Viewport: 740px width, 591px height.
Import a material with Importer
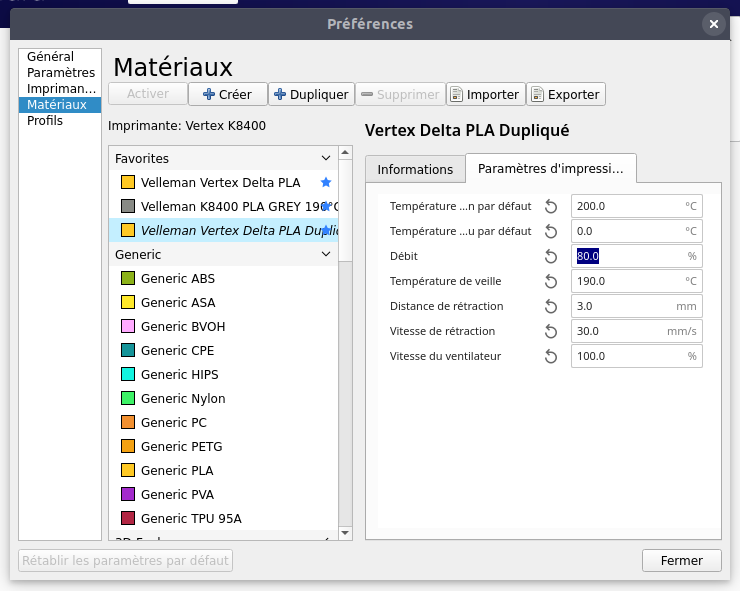pyautogui.click(x=486, y=94)
